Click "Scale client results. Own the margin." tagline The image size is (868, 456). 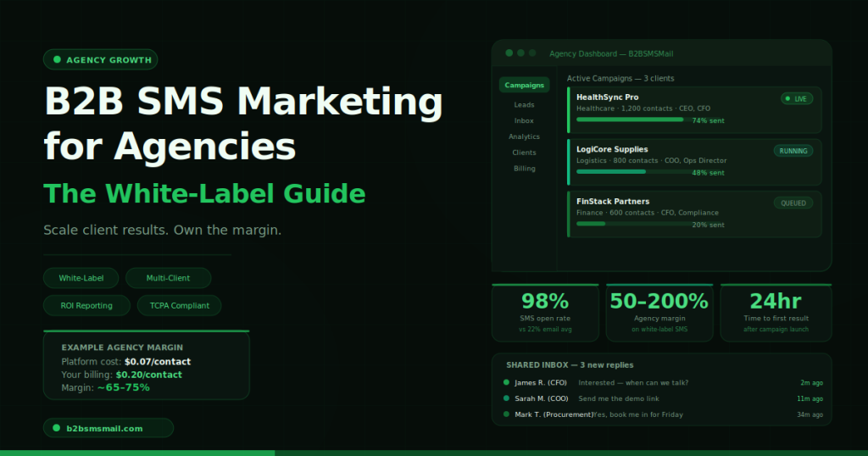pyautogui.click(x=162, y=230)
